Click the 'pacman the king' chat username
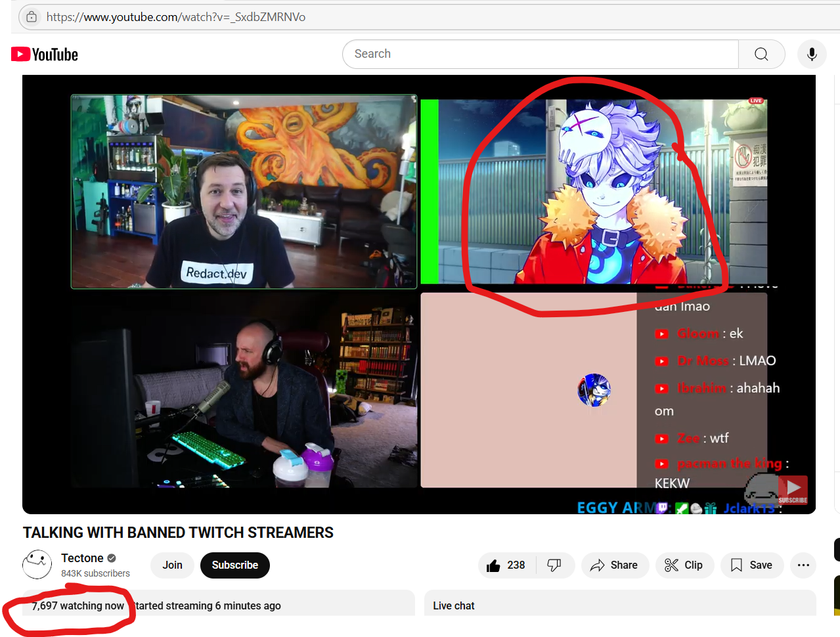This screenshot has height=637, width=840. pyautogui.click(x=730, y=464)
